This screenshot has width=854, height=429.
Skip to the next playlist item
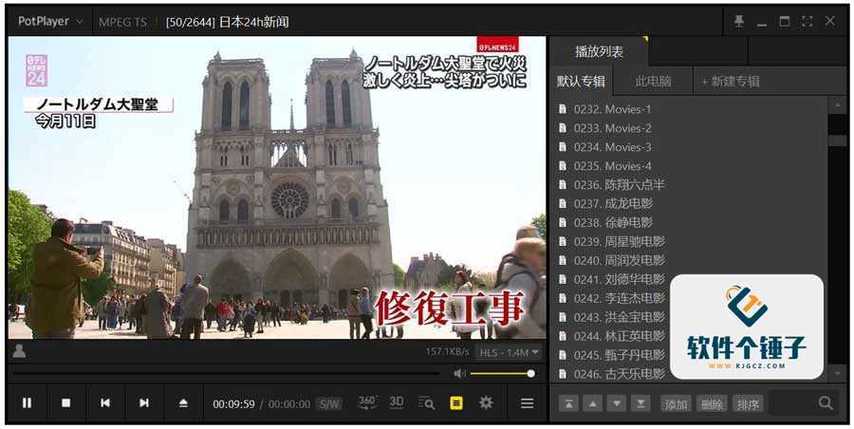coord(144,403)
